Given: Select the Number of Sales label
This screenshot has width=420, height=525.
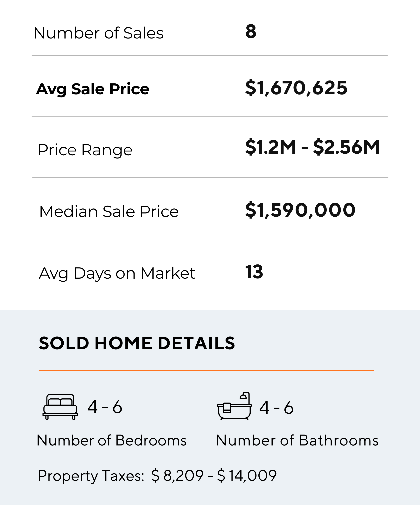Looking at the screenshot, I should [x=98, y=33].
